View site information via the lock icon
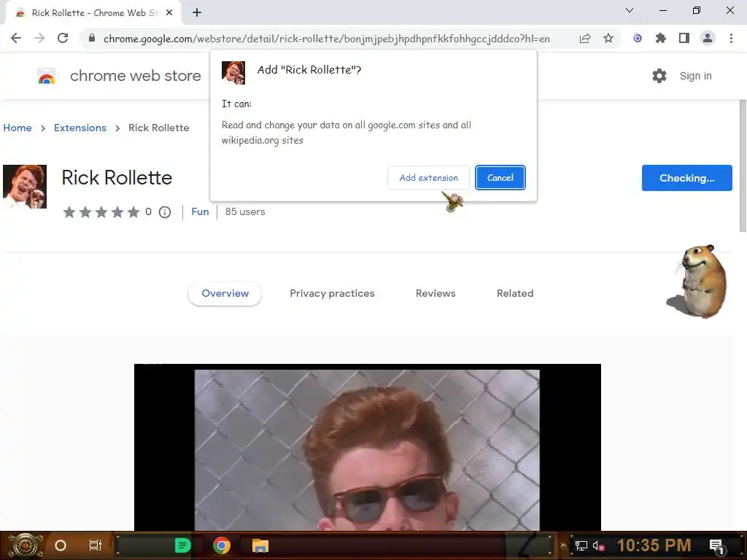The height and width of the screenshot is (560, 747). coord(92,38)
